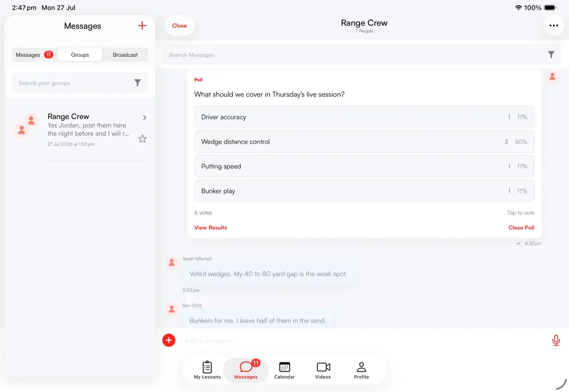Viewport: 569px width, 392px height.
Task: Tap the microphone voice comment icon
Action: tap(556, 340)
